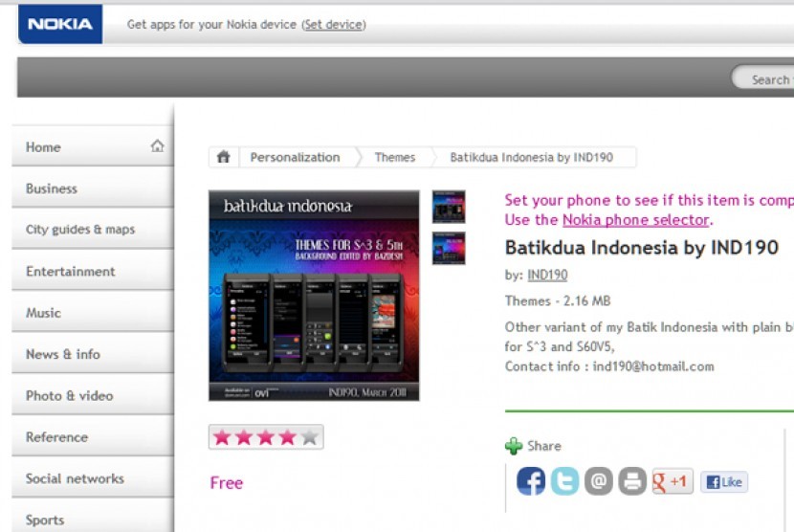Click the Facebook Like button
Viewport: 794px width, 532px height.
[724, 482]
